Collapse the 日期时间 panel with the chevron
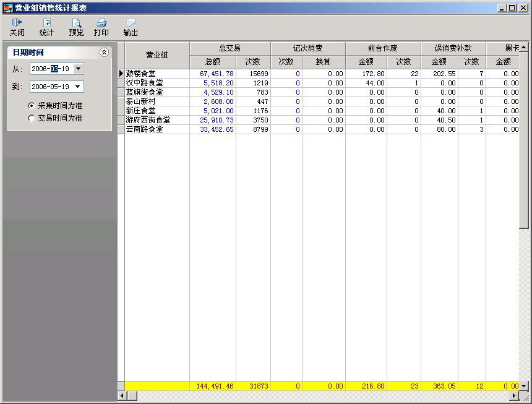The width and height of the screenshot is (532, 404). 104,53
